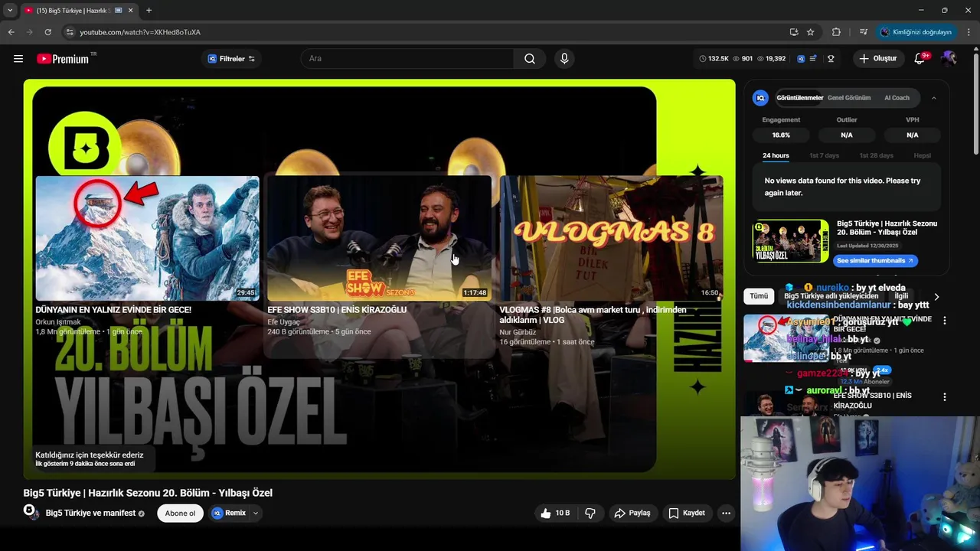This screenshot has width=980, height=551.
Task: Open Chrome three-dot menu
Action: pos(969,32)
